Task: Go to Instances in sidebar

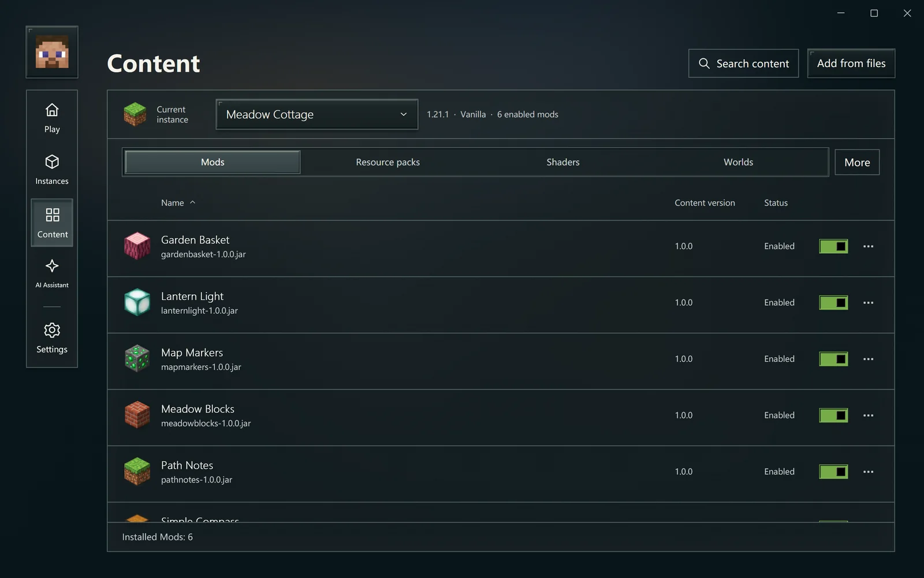Action: 52,169
